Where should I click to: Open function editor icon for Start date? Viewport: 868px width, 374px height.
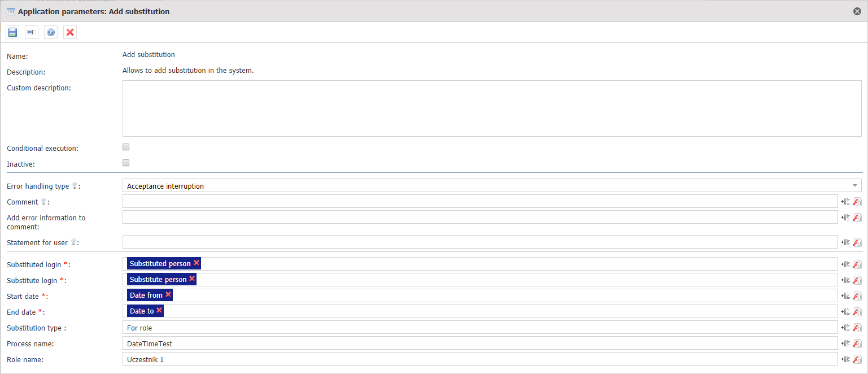(857, 296)
